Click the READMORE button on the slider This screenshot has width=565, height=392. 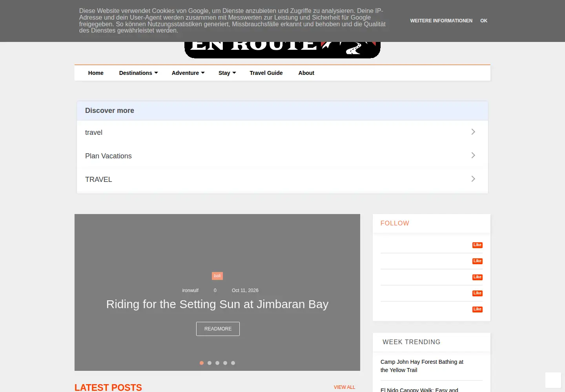click(218, 329)
